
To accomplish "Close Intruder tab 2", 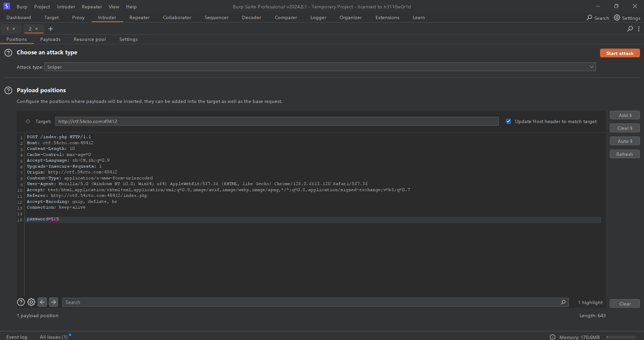I will (37, 29).
